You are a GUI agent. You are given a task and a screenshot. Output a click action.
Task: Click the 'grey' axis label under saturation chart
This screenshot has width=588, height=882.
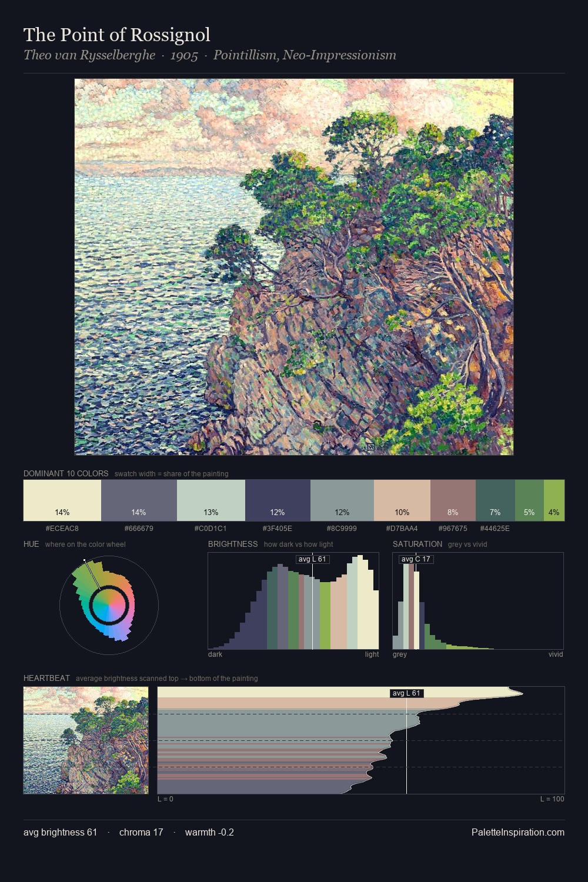point(400,654)
